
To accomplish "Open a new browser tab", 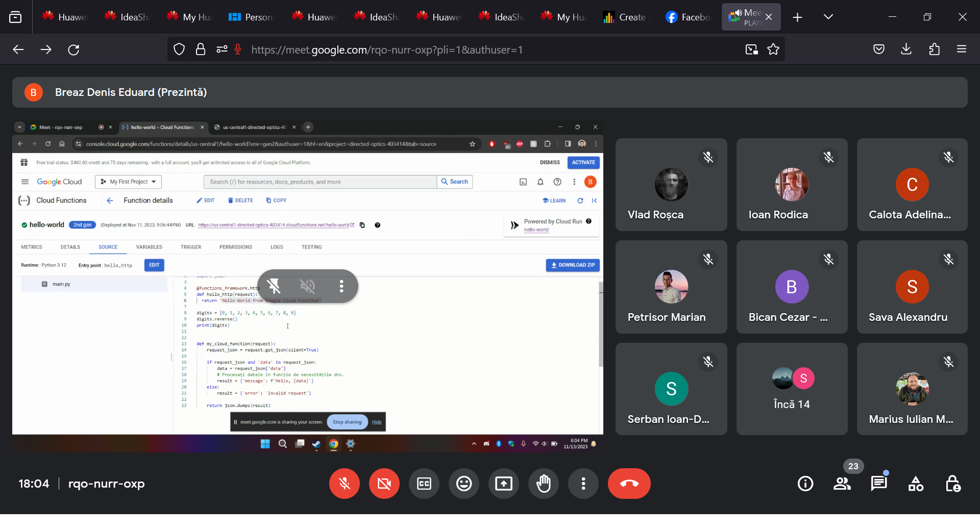I will click(x=797, y=17).
